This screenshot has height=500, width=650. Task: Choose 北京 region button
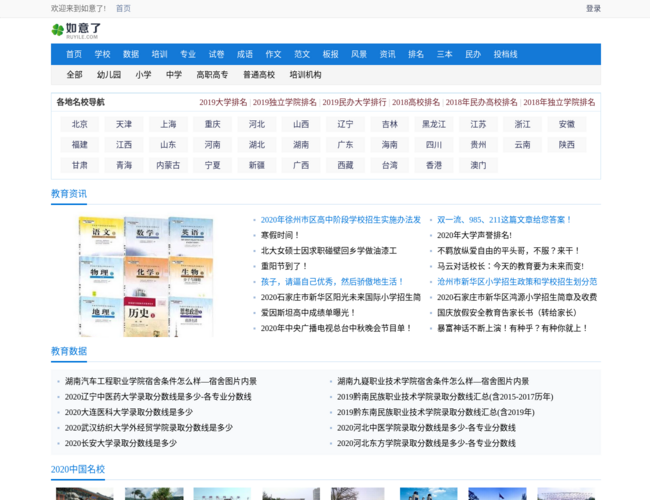[80, 124]
